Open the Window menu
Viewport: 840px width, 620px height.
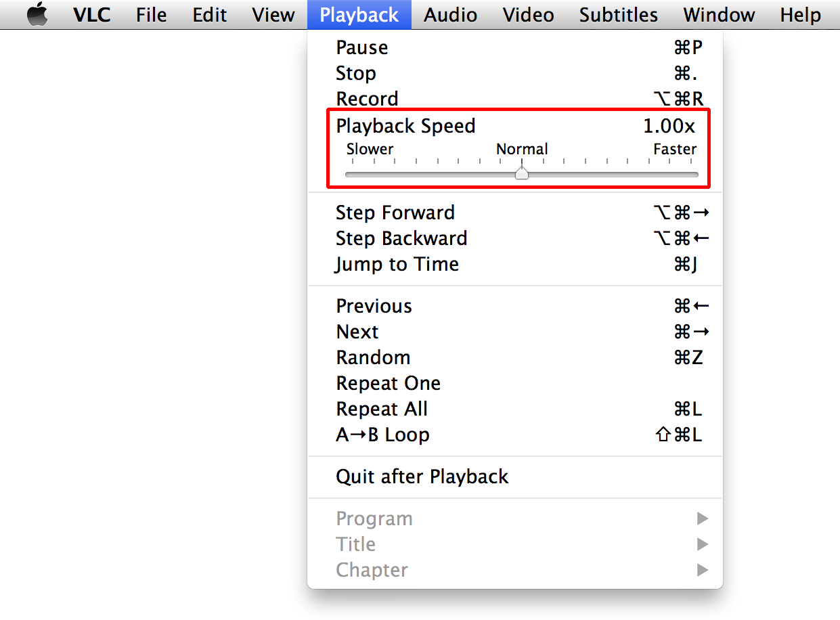coord(718,14)
